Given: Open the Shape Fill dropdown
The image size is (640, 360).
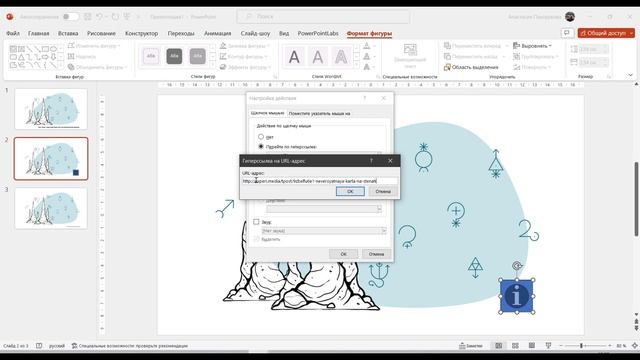Looking at the screenshot, I should pos(245,46).
